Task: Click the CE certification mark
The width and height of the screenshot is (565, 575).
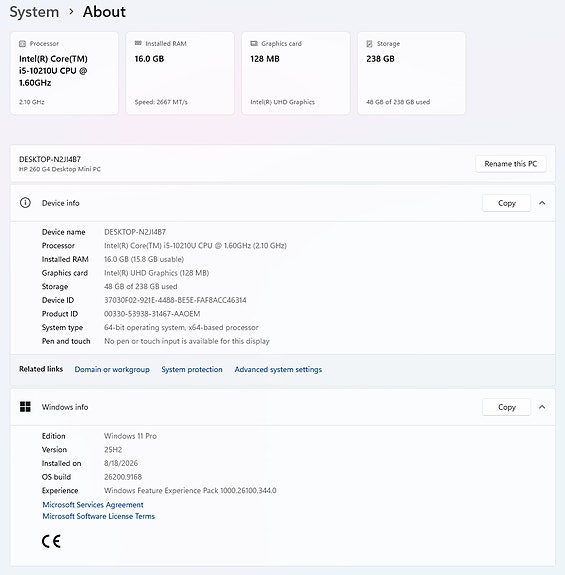Action: point(51,541)
